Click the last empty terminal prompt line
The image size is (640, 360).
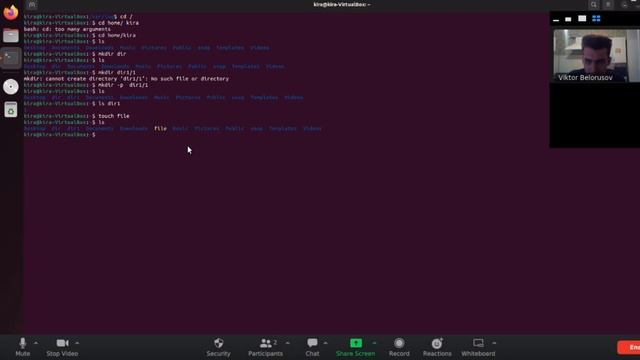pyautogui.click(x=60, y=135)
